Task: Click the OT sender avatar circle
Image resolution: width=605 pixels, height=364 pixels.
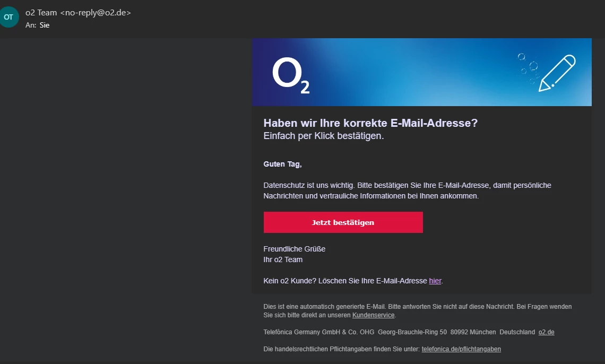Action: click(x=8, y=17)
